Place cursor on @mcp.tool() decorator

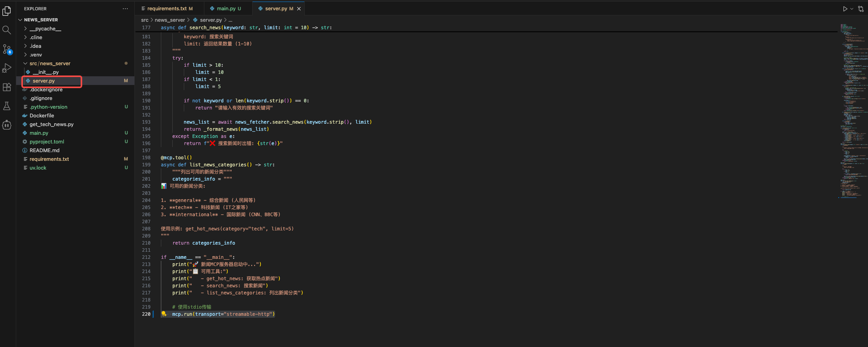[176, 157]
